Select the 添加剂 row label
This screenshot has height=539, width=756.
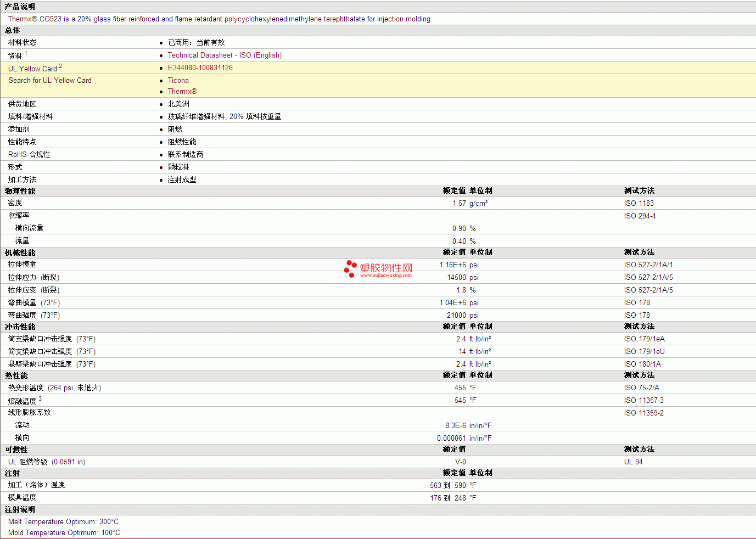[x=19, y=130]
